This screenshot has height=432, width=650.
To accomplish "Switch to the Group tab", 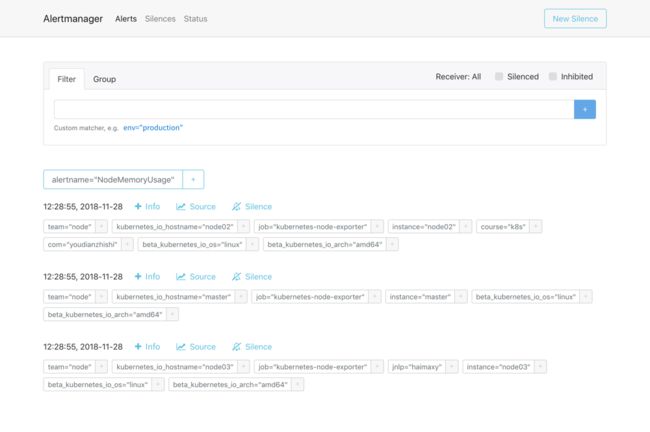I will click(x=104, y=79).
